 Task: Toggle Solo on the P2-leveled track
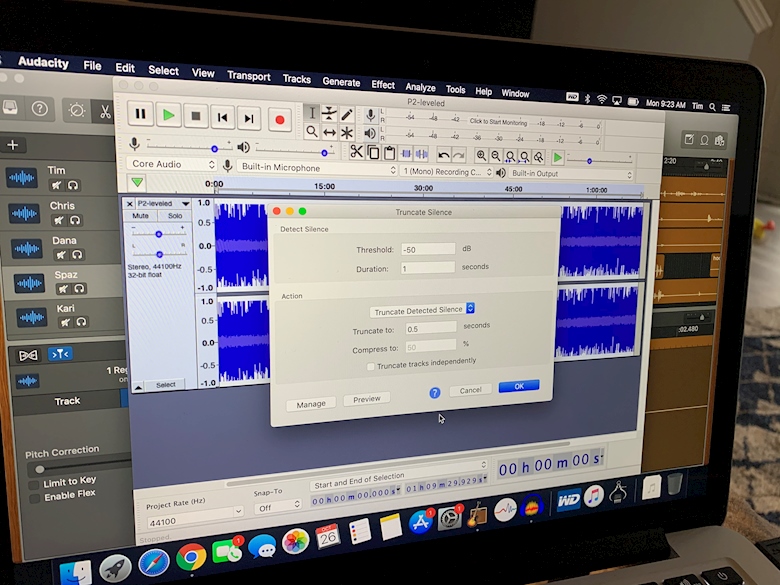coord(175,216)
